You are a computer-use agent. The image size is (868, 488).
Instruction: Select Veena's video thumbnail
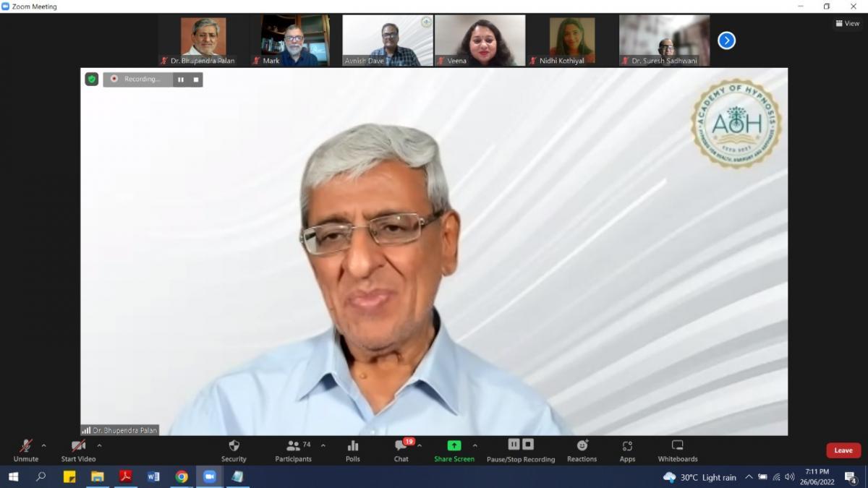coord(480,41)
